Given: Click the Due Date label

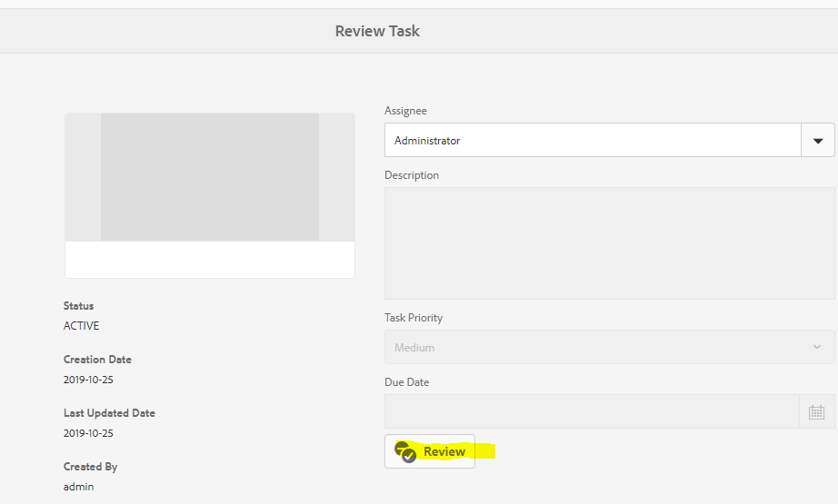Looking at the screenshot, I should pos(406,382).
